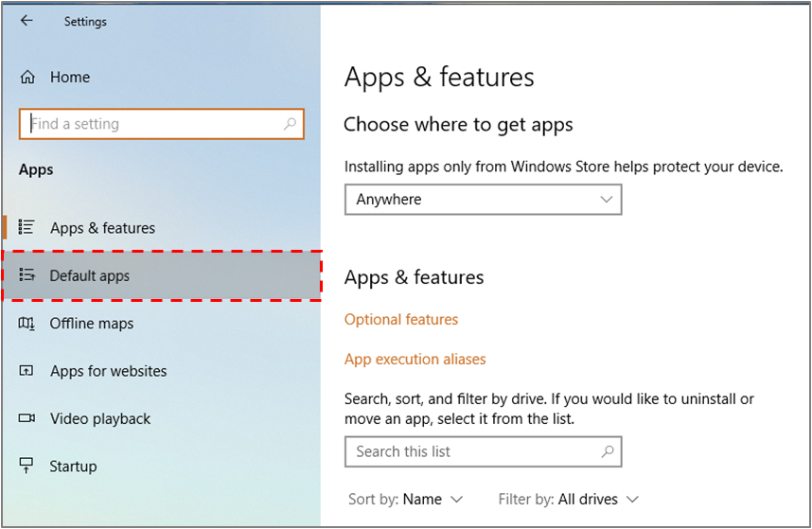This screenshot has width=812, height=529.
Task: Click into the Search this list box
Action: 483,451
